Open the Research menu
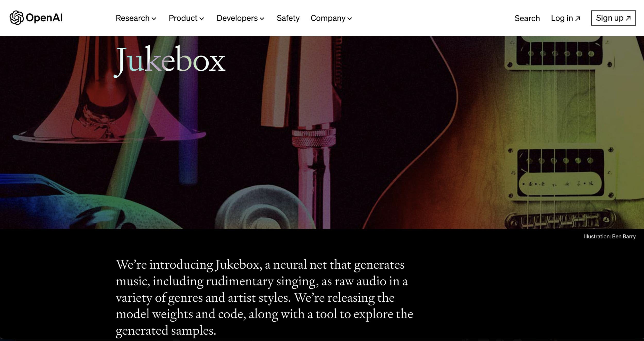The height and width of the screenshot is (341, 644). click(136, 18)
